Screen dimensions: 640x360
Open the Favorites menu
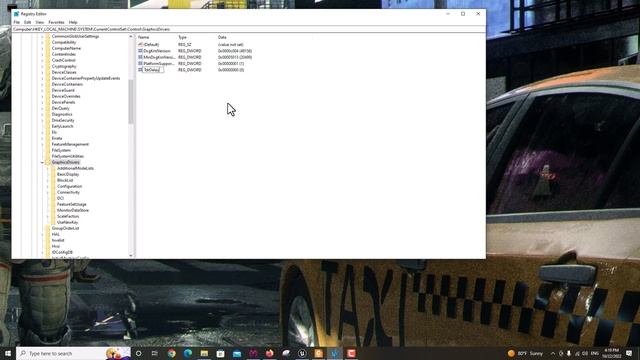tap(56, 22)
